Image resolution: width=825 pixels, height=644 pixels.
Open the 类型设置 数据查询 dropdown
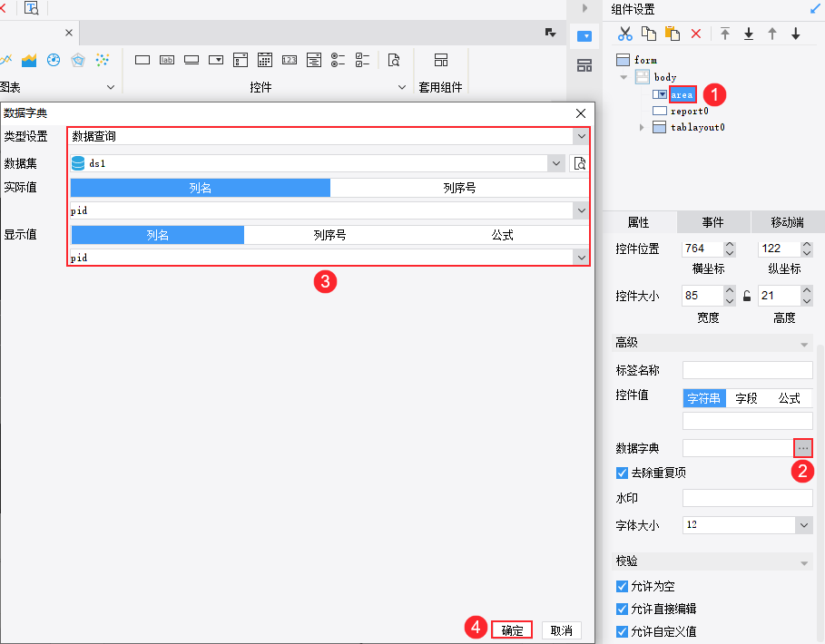pos(581,137)
